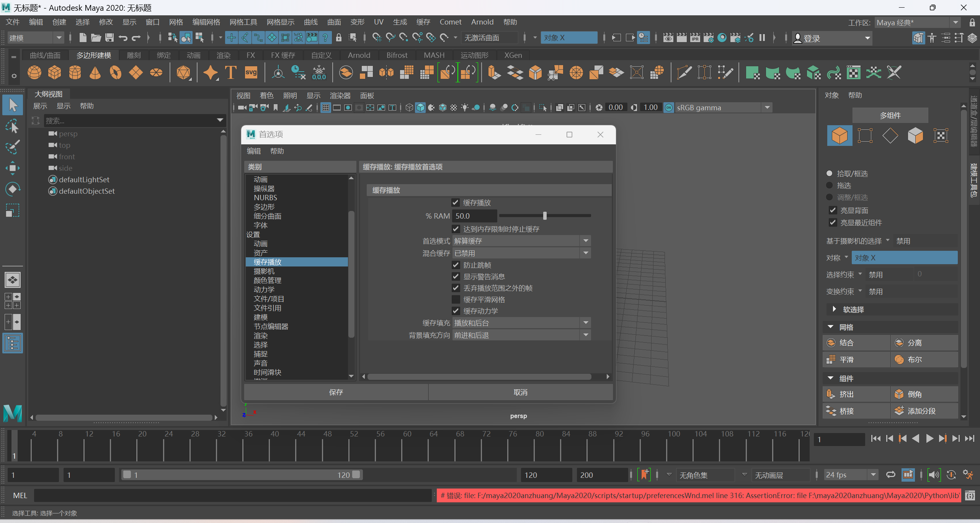This screenshot has height=523, width=980.
Task: Select vertex mode in modeling toolkit
Action: [x=865, y=136]
